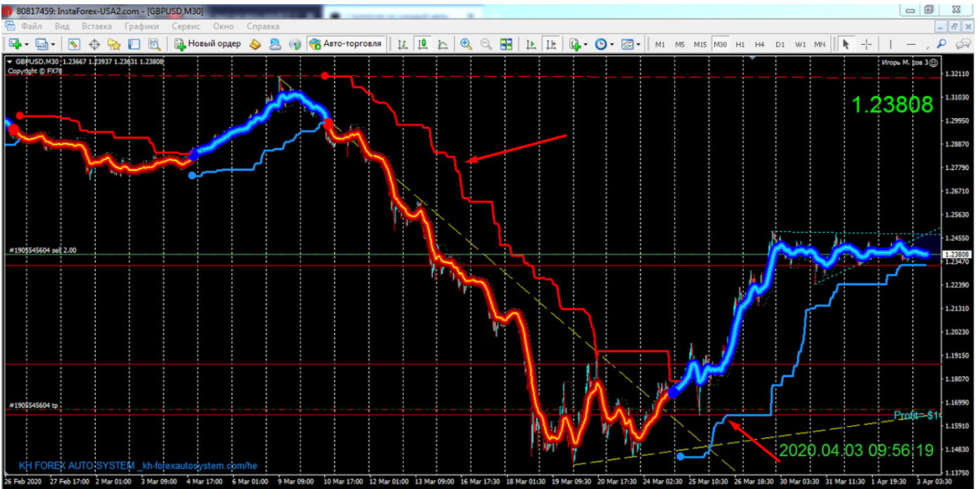Open the Periods clock icon
Viewport: 980px width, 489px height.
(601, 44)
